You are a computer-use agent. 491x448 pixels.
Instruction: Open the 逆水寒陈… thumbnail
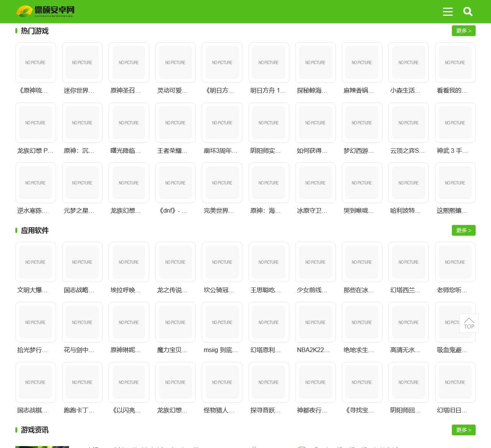click(36, 183)
